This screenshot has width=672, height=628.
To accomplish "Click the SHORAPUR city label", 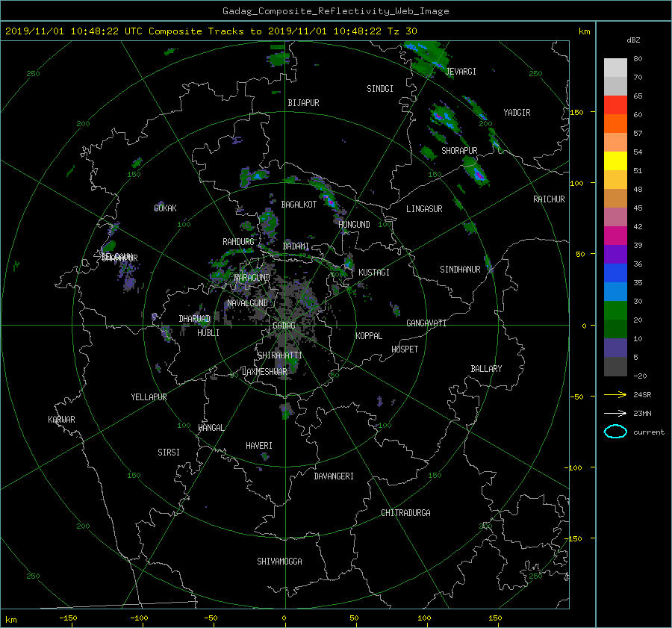I will 459,151.
